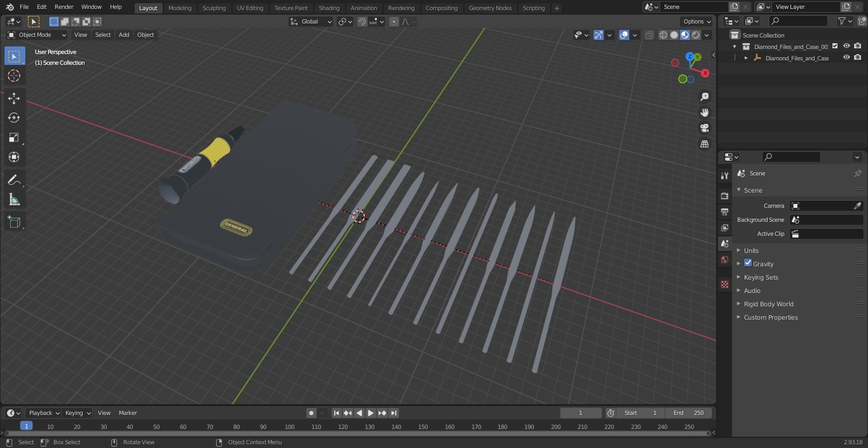
Task: Expand the Diamond_Files_and_Case armature tree row
Action: pos(746,58)
